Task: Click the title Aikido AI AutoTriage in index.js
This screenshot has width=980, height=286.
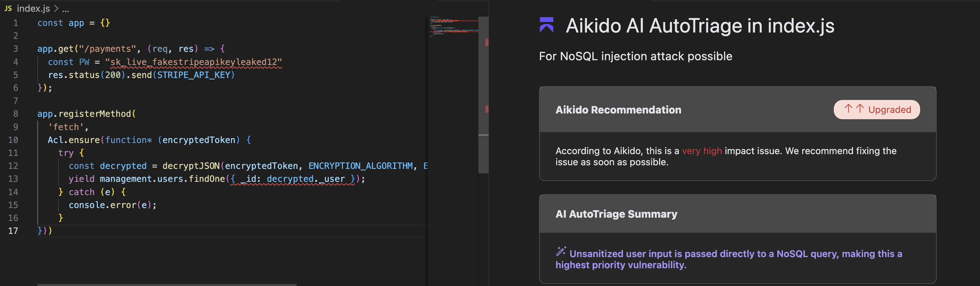Action: click(x=700, y=26)
